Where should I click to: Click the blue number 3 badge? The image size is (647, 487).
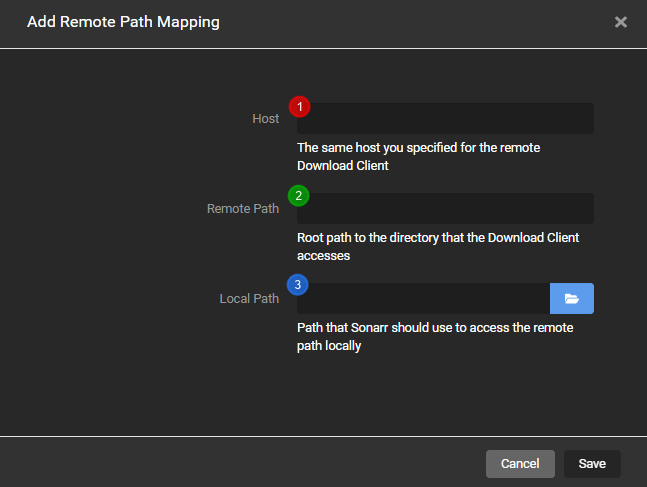299,286
